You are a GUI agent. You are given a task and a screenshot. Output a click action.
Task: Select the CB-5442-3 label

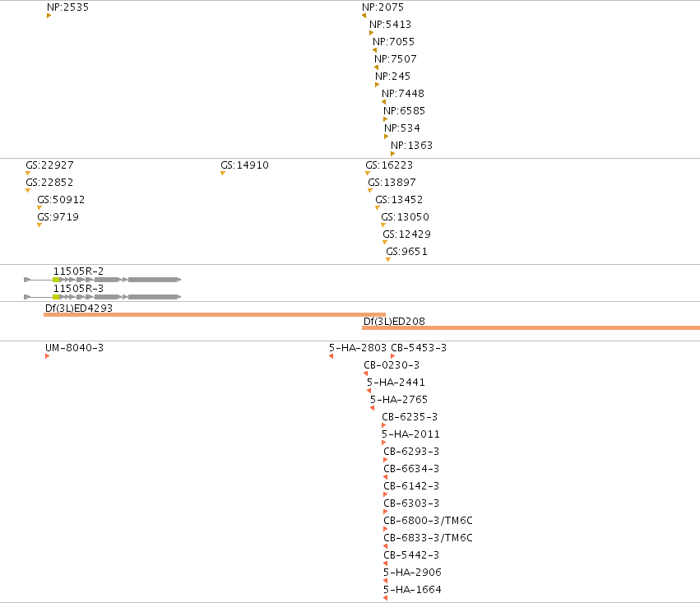click(411, 555)
